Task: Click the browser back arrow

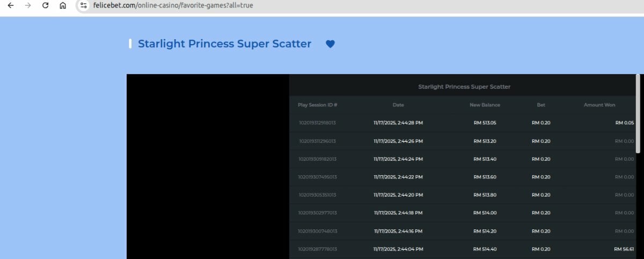Action: tap(10, 5)
